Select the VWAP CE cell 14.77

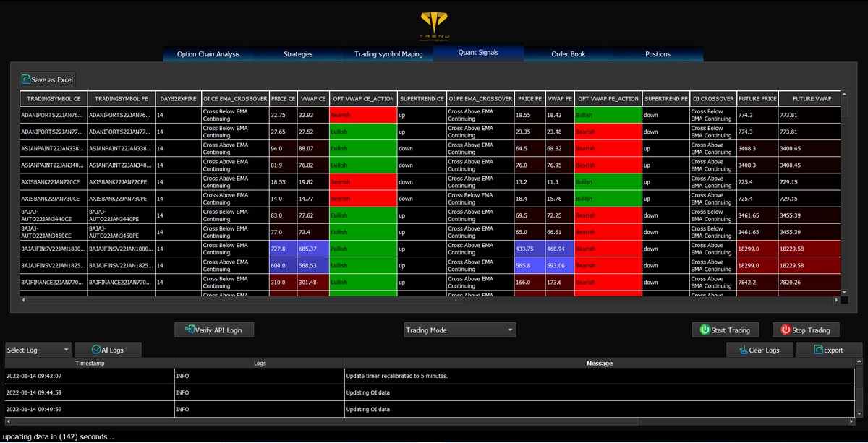[x=312, y=198]
